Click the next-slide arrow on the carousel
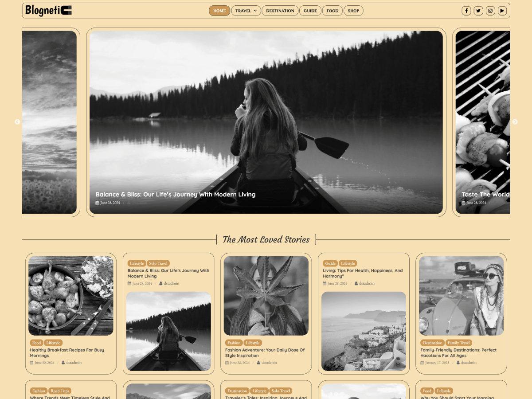The image size is (532, 399). [515, 122]
